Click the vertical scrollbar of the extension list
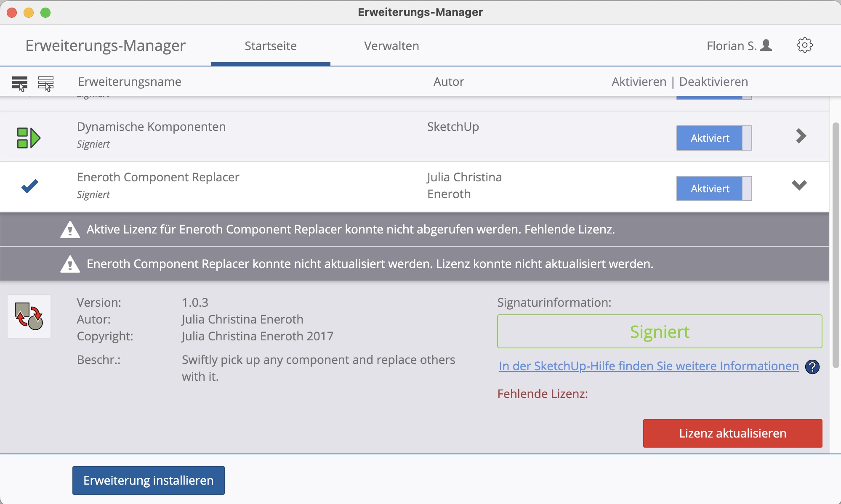 (836, 244)
